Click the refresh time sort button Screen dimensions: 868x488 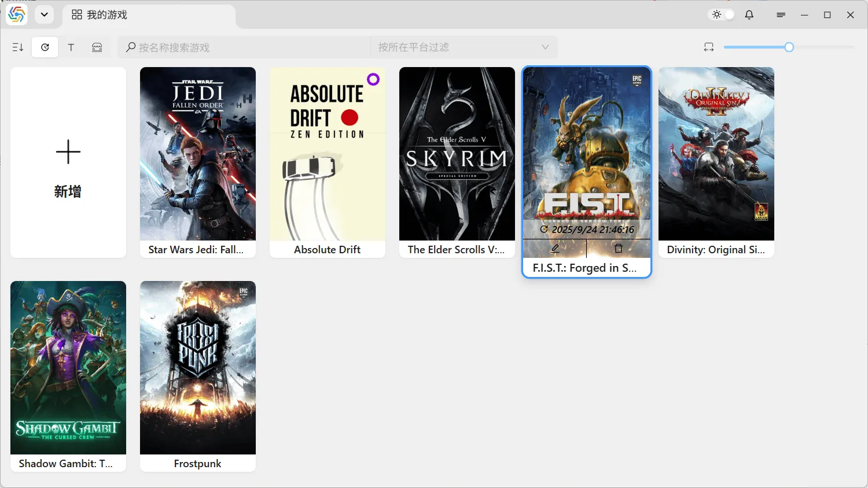point(45,47)
